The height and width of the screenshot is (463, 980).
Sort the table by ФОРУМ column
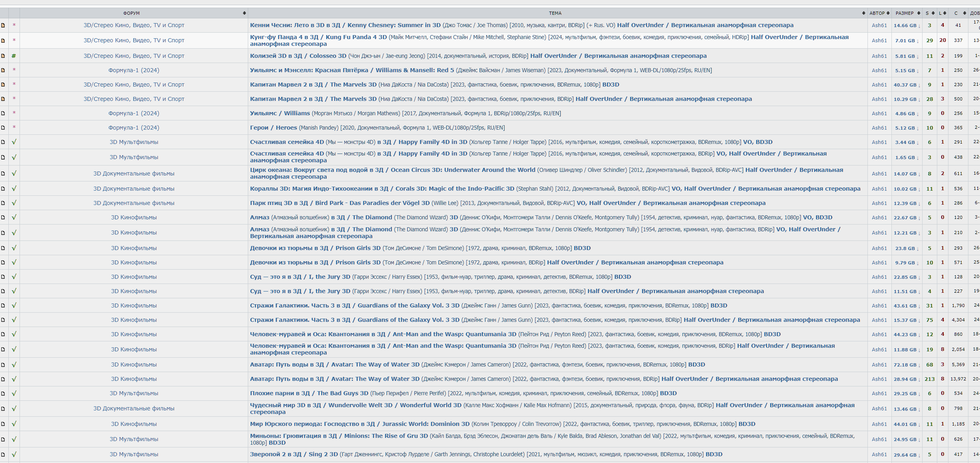coord(134,13)
